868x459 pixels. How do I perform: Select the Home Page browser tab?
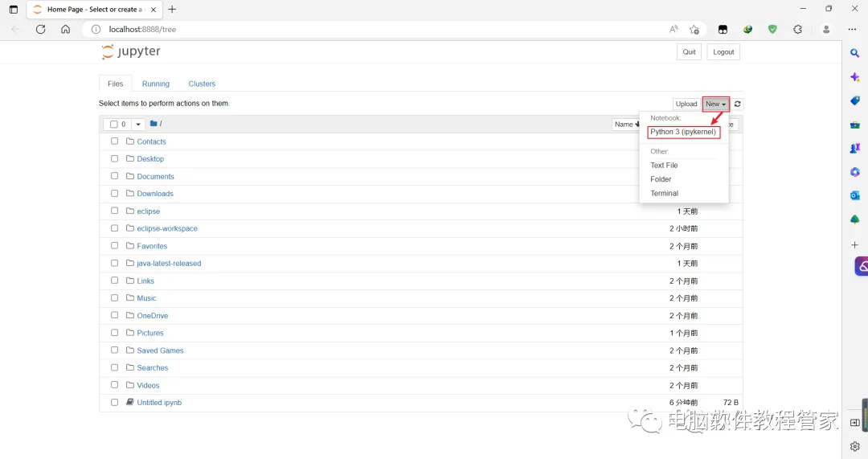(94, 10)
